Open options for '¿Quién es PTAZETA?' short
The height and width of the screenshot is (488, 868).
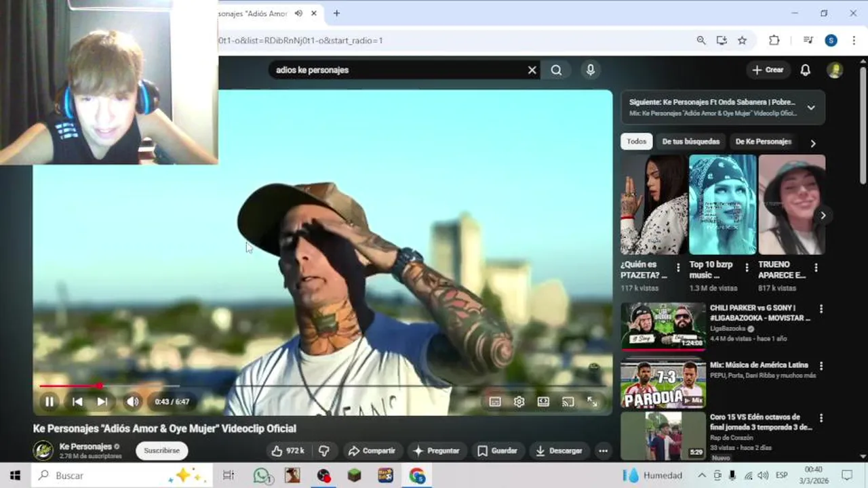[x=678, y=268]
